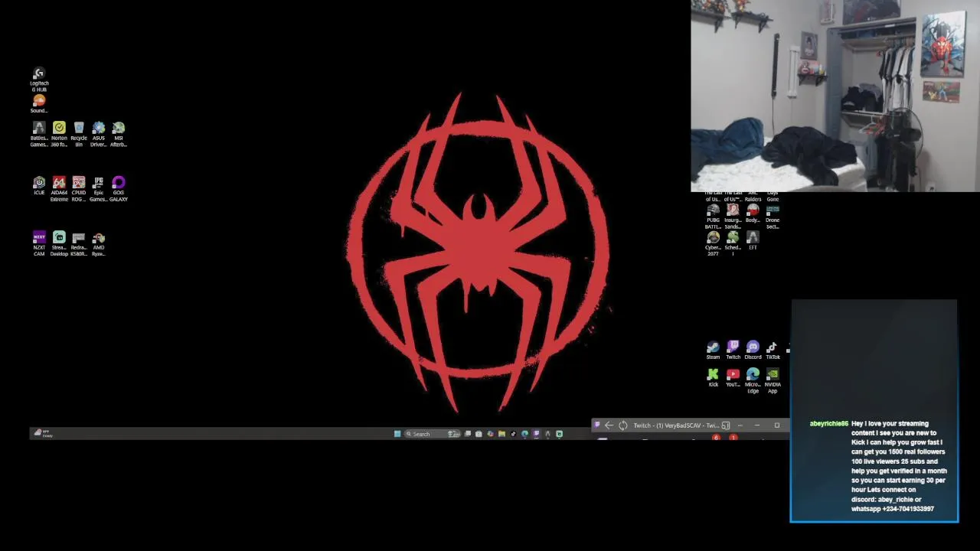Select the TikTok desktop shortcut
This screenshot has height=551, width=980.
(773, 350)
